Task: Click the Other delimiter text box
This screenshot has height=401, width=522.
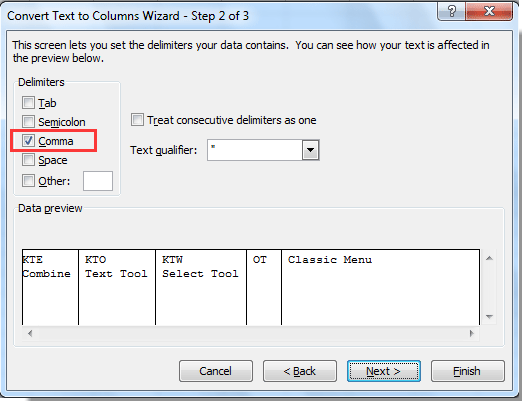Action: point(98,181)
